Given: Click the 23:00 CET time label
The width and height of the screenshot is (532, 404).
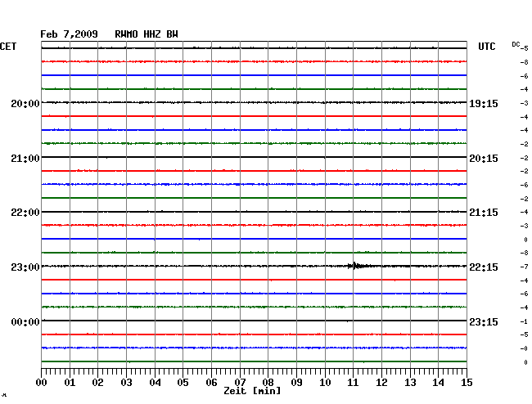Looking at the screenshot, I should (25, 267).
